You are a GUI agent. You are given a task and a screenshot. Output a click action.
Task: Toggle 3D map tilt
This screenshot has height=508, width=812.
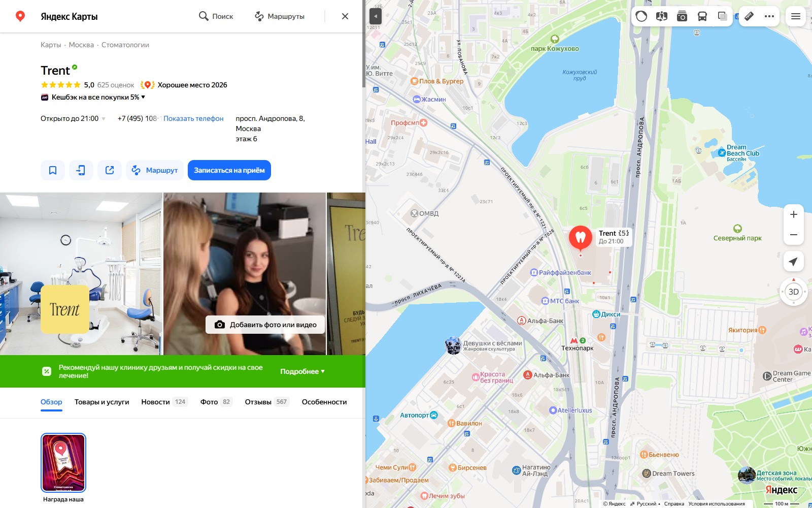click(794, 292)
